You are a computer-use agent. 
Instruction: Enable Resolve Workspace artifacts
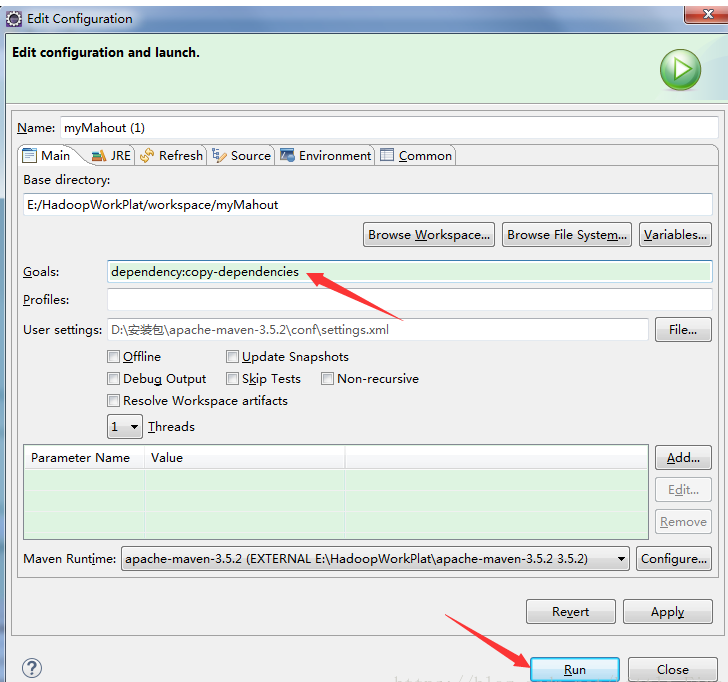coord(113,401)
